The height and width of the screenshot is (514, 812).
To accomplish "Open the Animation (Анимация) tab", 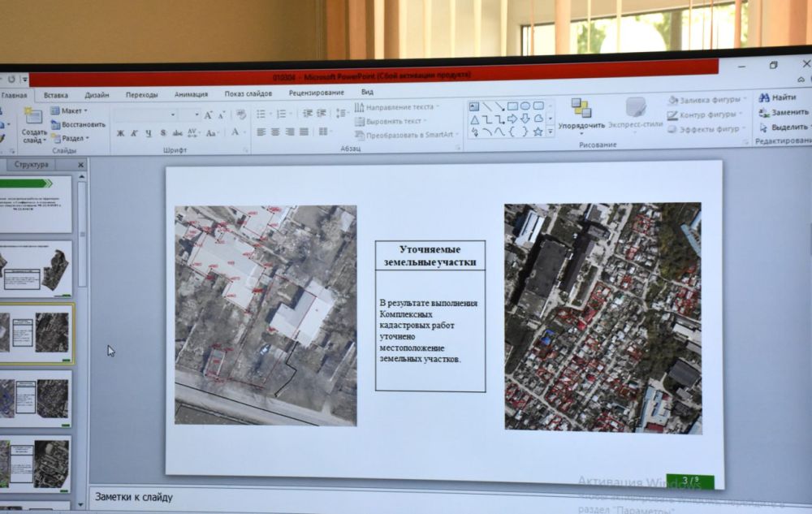I will tap(191, 94).
